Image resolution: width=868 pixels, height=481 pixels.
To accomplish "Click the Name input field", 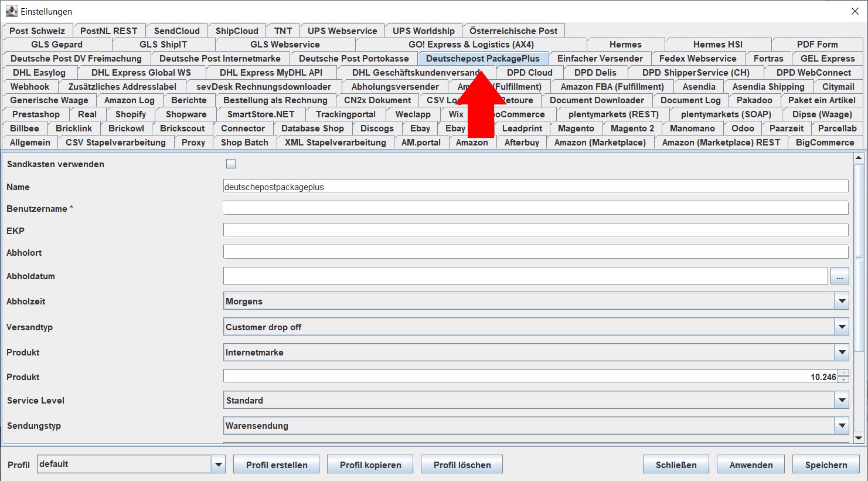I will [536, 187].
